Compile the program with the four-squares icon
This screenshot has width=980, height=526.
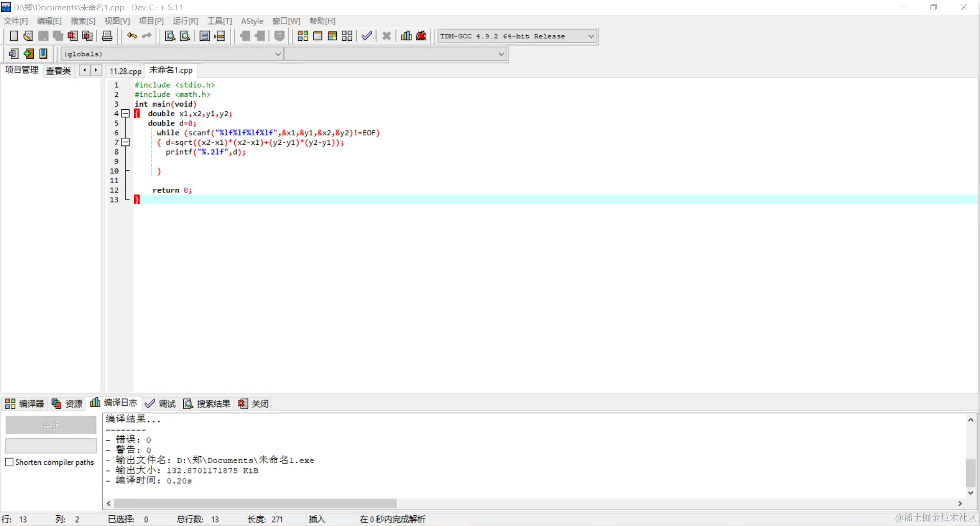(303, 36)
